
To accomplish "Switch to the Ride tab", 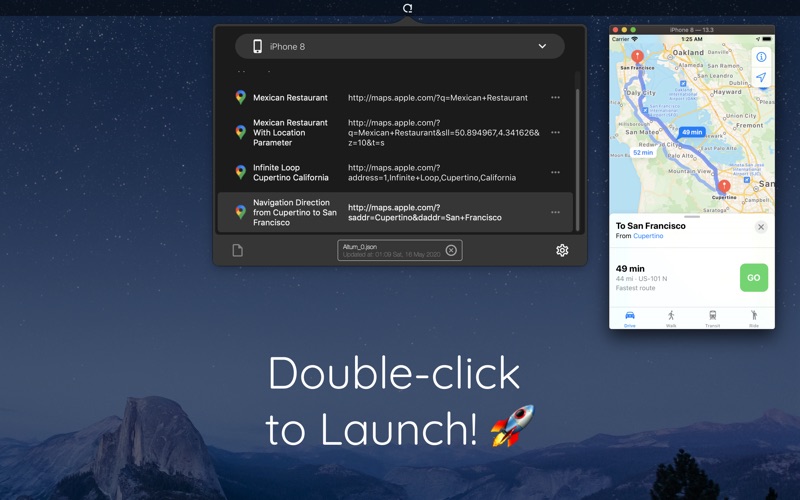I will pyautogui.click(x=754, y=318).
